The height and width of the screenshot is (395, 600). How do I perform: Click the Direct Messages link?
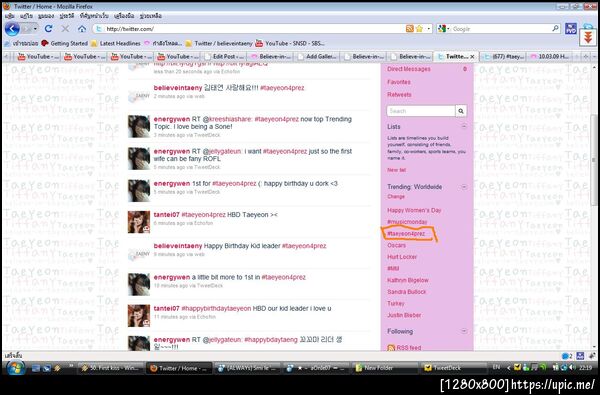[409, 69]
